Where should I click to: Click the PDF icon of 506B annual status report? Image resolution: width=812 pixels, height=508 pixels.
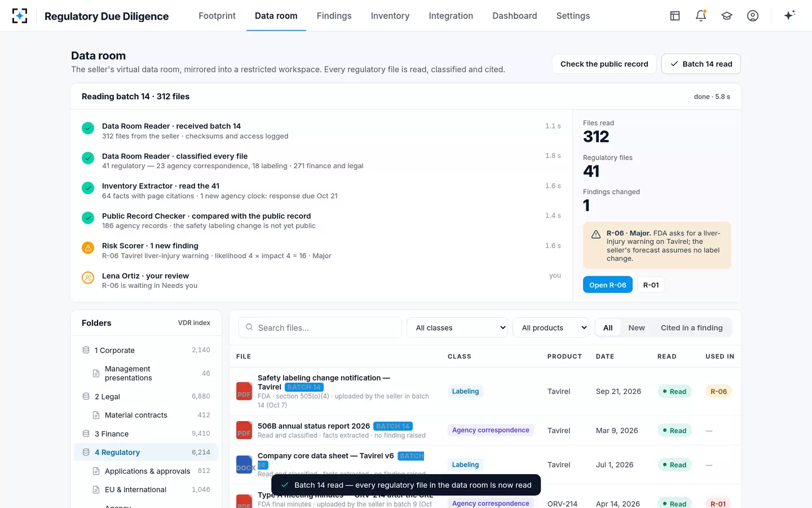pyautogui.click(x=244, y=430)
